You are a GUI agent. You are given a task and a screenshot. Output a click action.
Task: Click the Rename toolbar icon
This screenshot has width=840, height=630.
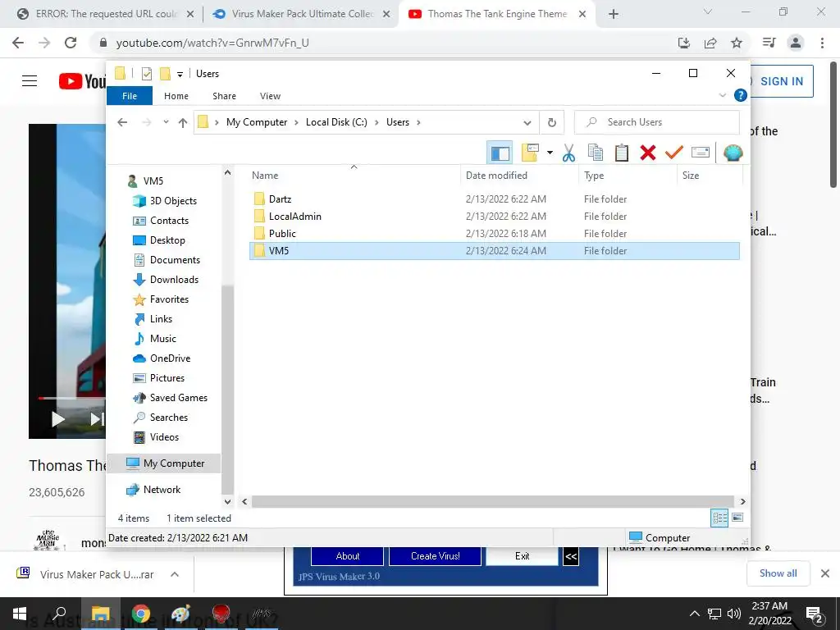[701, 153]
